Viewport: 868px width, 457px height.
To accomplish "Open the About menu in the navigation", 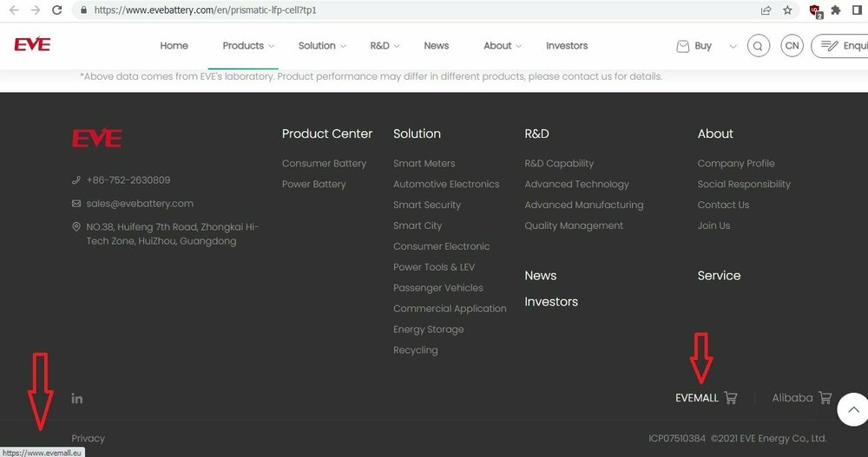I will point(503,46).
